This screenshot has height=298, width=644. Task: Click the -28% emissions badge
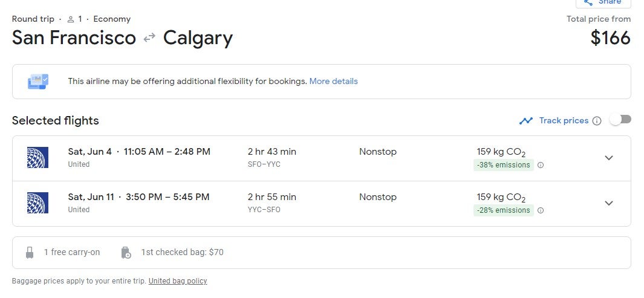[504, 210]
